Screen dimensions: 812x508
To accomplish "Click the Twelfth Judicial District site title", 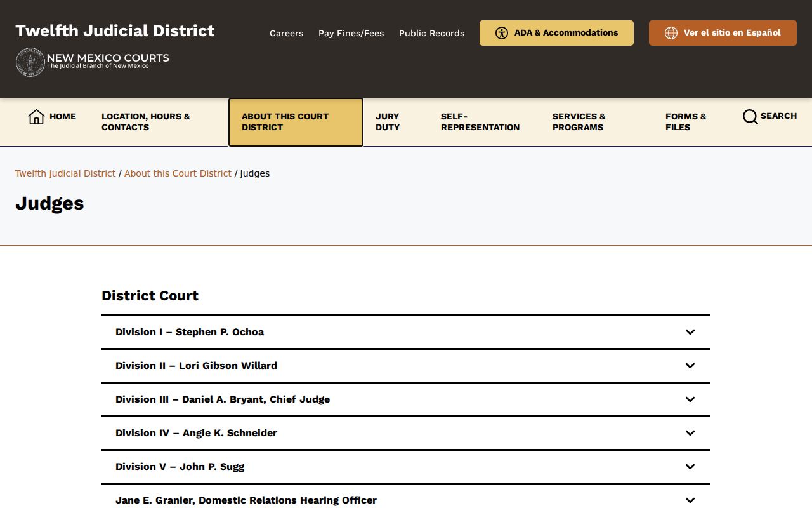I will coord(115,30).
